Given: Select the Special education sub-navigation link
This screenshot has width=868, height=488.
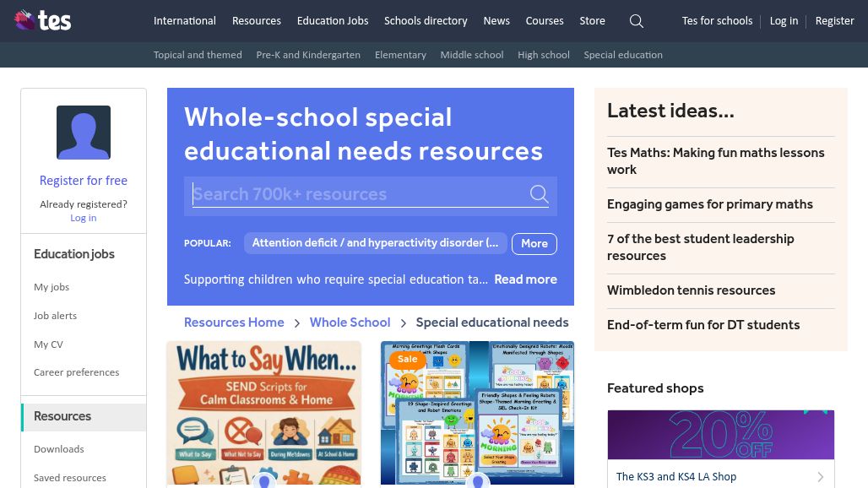Looking at the screenshot, I should pyautogui.click(x=623, y=55).
